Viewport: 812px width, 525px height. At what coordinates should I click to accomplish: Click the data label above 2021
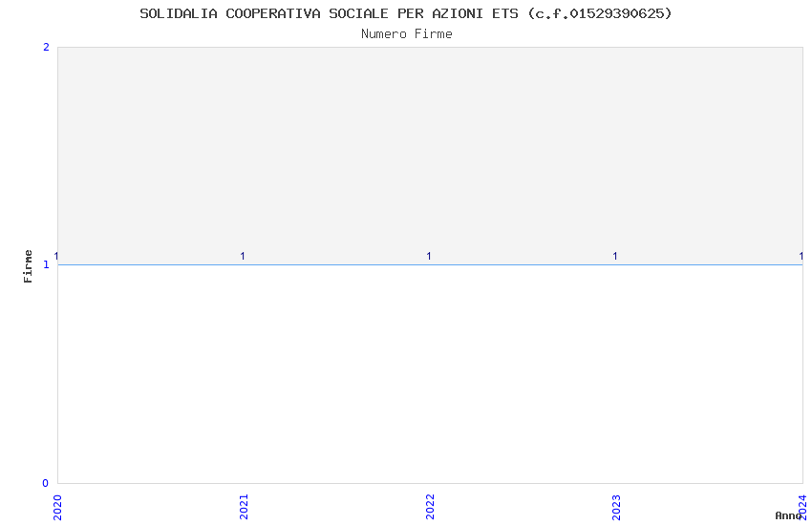[243, 256]
